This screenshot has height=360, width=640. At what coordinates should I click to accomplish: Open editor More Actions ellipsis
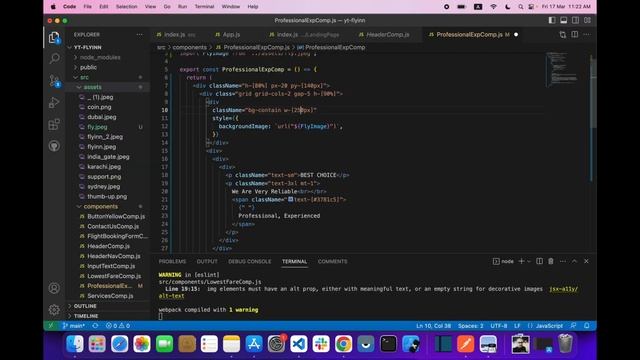tap(587, 35)
